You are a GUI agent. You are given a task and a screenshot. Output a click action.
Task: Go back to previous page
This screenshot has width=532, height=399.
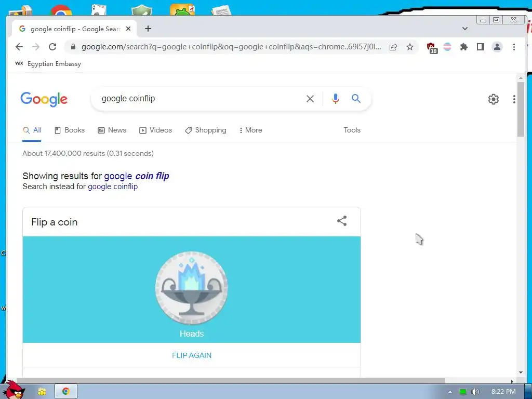pyautogui.click(x=19, y=47)
